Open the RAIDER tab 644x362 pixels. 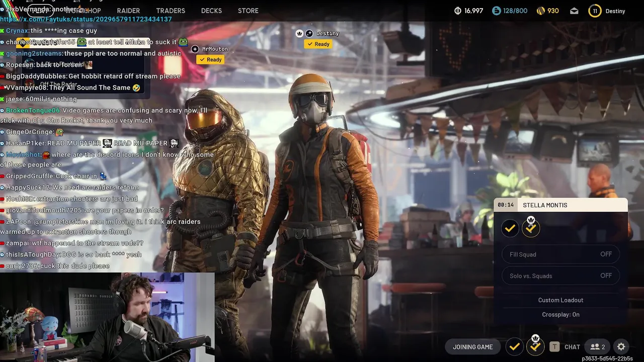[128, 11]
